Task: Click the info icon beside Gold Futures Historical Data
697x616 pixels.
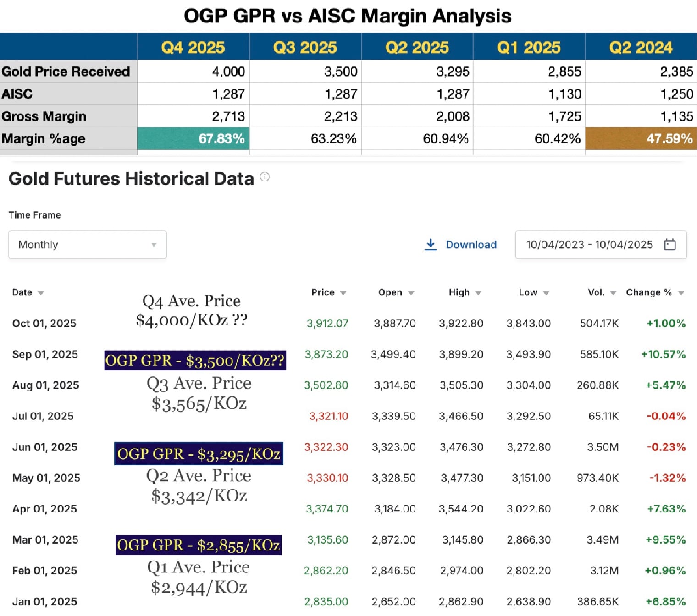Action: (265, 177)
